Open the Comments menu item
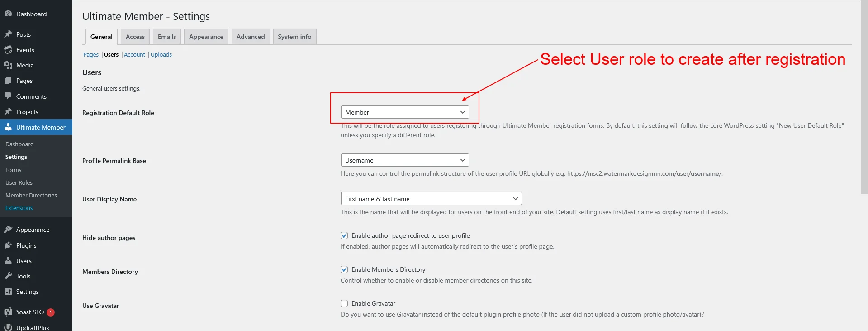Image resolution: width=868 pixels, height=331 pixels. point(36,96)
